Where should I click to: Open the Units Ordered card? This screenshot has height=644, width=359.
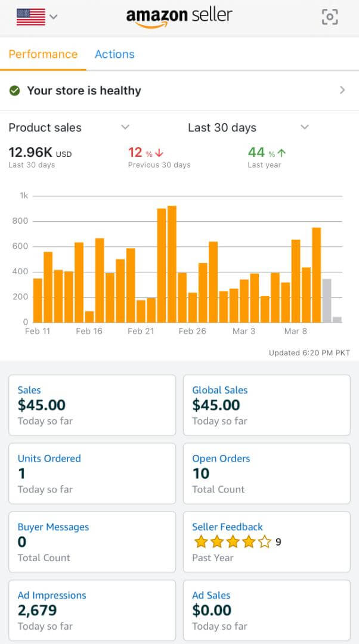pos(92,473)
